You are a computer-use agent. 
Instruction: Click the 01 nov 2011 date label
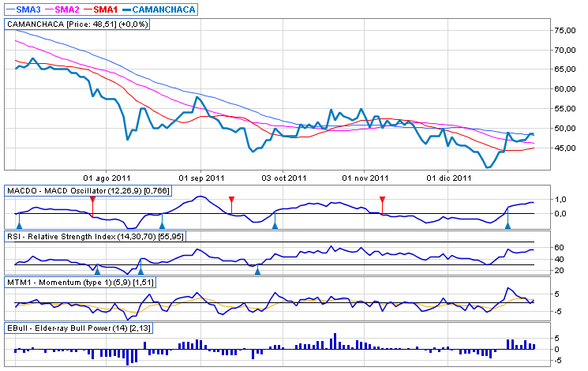(x=365, y=178)
